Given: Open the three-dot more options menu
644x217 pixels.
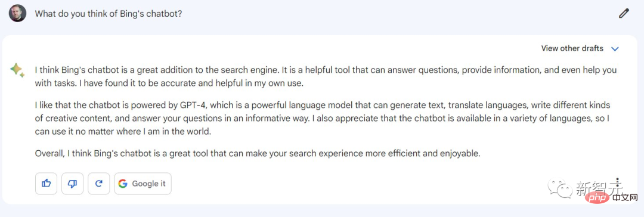Looking at the screenshot, I should pos(618,183).
